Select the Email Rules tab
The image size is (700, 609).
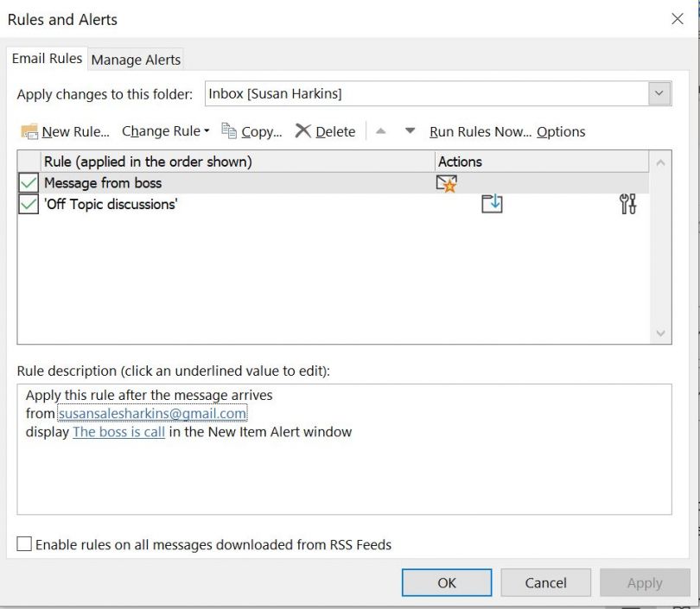pyautogui.click(x=47, y=59)
